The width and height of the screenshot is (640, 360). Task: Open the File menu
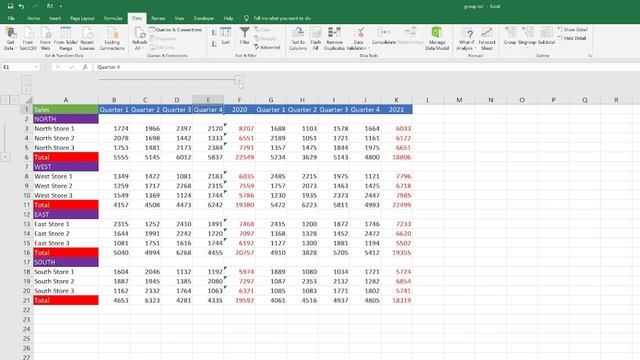pos(11,18)
